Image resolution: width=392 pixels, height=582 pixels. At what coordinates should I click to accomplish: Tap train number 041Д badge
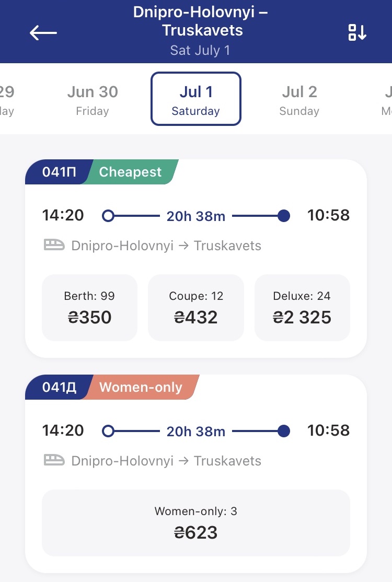[59, 387]
